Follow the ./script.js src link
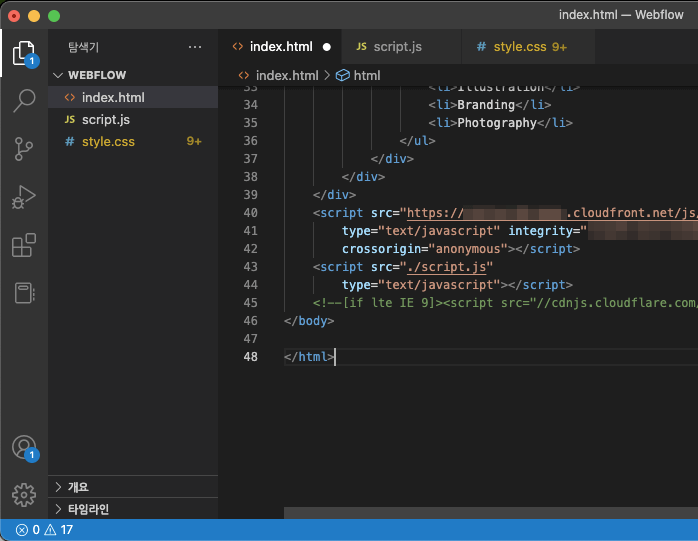The width and height of the screenshot is (698, 541). 446,267
